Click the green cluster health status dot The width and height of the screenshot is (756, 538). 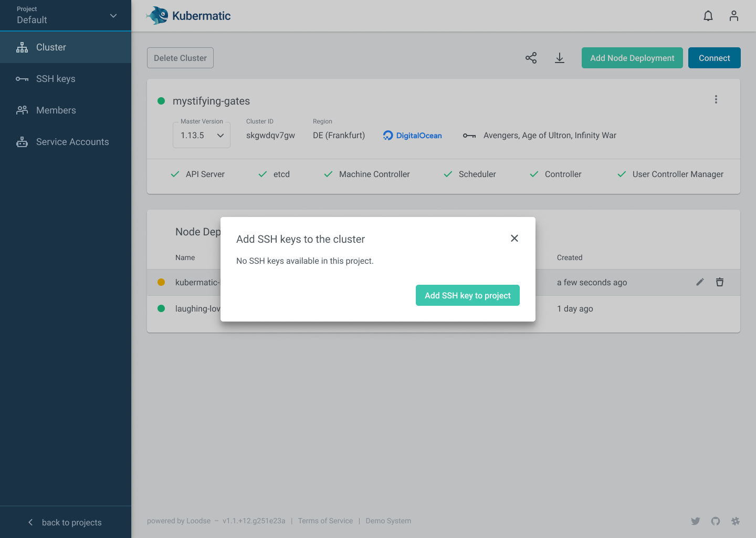[x=161, y=101]
